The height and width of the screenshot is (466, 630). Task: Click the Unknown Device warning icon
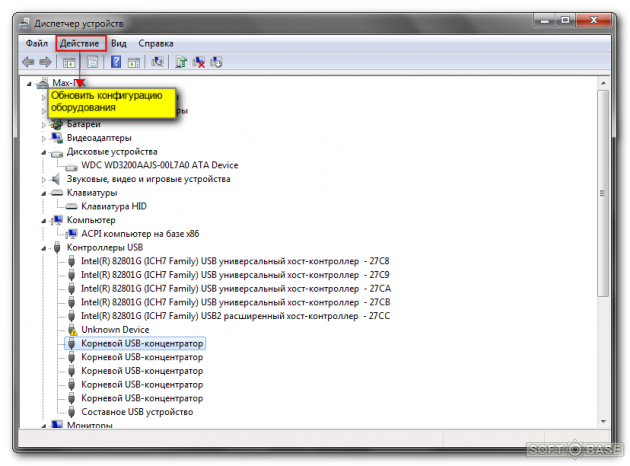72,330
